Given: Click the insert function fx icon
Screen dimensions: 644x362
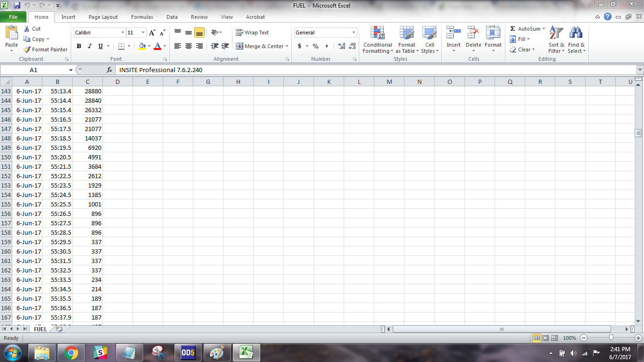Looking at the screenshot, I should (x=109, y=70).
